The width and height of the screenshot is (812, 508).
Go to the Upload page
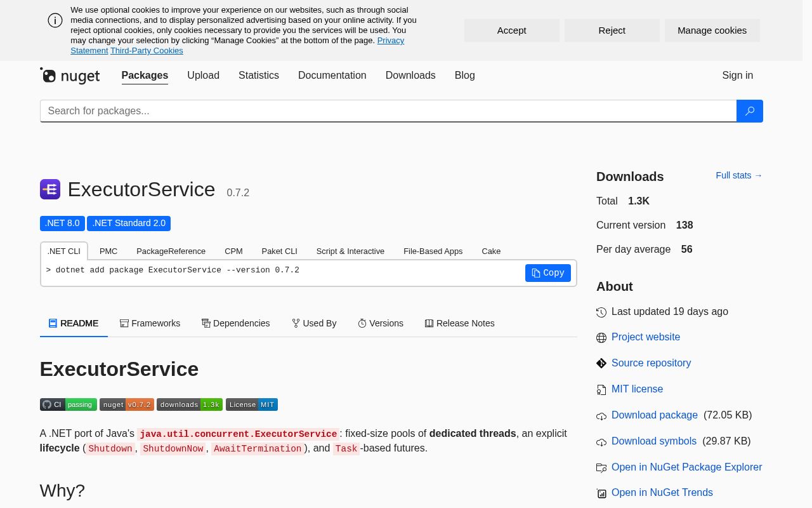pyautogui.click(x=203, y=76)
